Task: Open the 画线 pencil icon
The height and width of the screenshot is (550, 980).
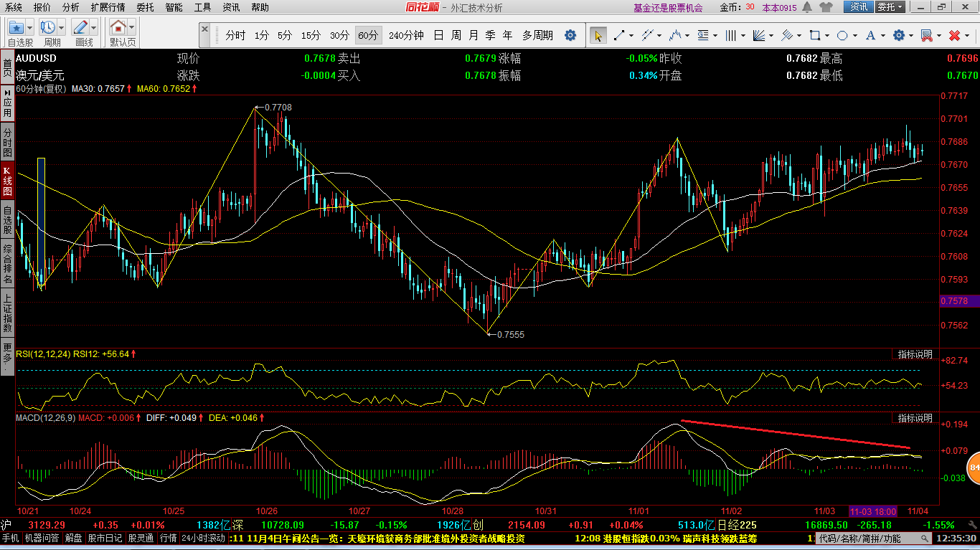Action: click(80, 28)
